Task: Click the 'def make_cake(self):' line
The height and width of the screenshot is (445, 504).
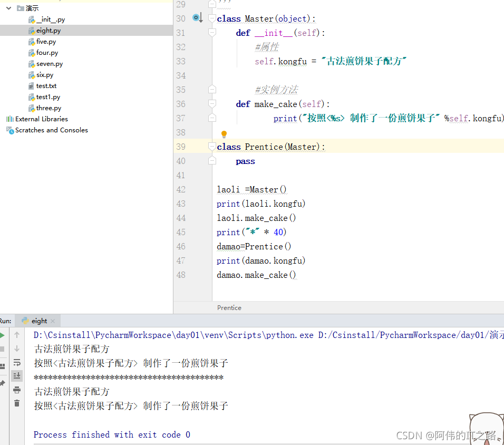Action: point(283,104)
